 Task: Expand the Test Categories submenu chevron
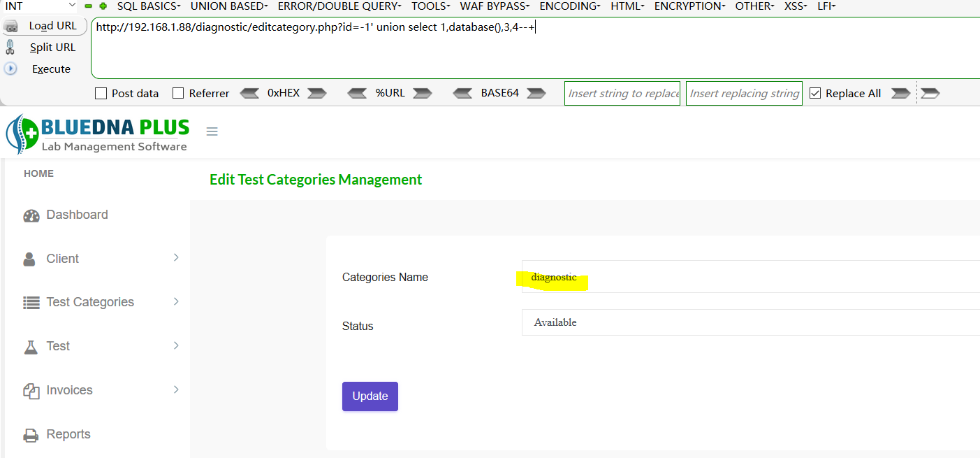[176, 301]
